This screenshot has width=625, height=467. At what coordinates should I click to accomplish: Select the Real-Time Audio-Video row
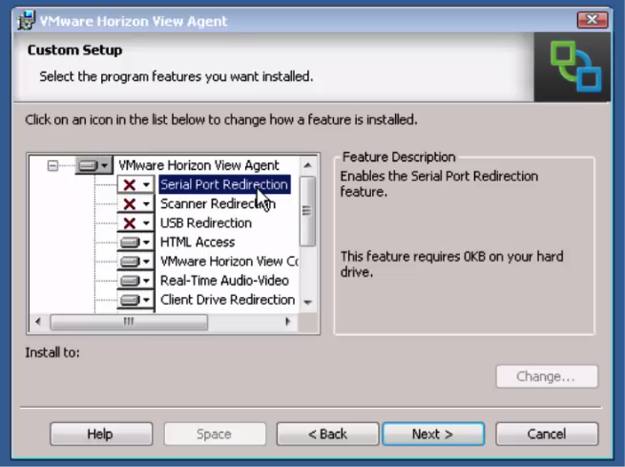click(x=224, y=281)
